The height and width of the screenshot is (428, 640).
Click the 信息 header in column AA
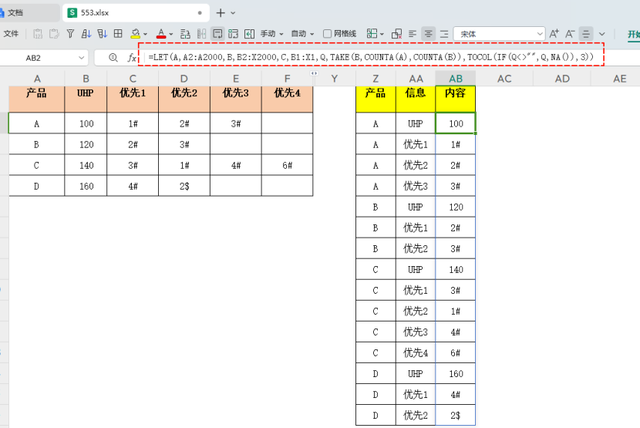coord(416,99)
